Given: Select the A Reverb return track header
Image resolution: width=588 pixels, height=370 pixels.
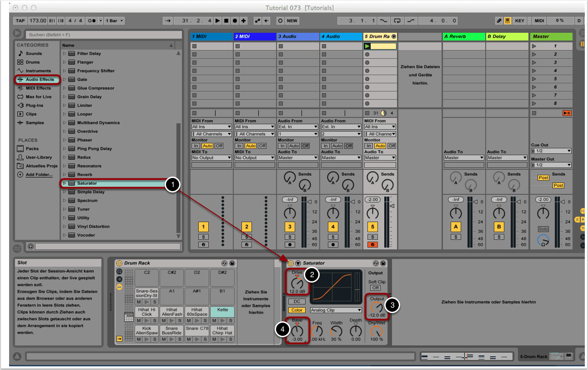Looking at the screenshot, I should coord(463,36).
